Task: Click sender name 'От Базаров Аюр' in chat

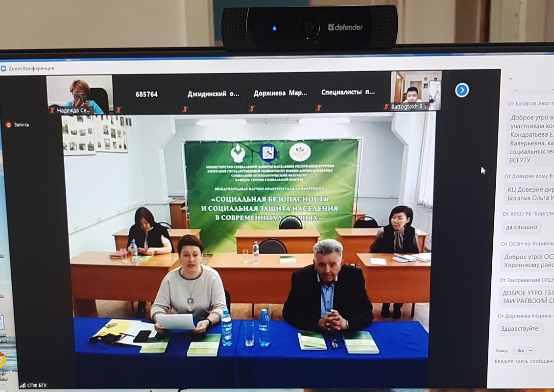Action: (530, 103)
